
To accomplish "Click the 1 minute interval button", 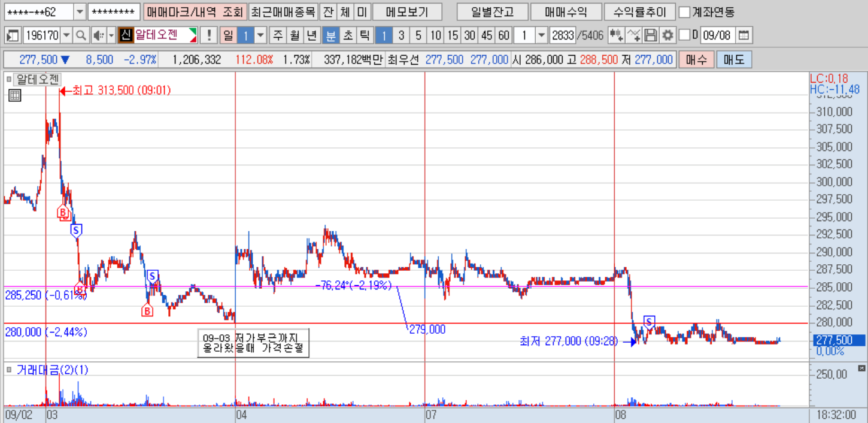I will coord(384,35).
